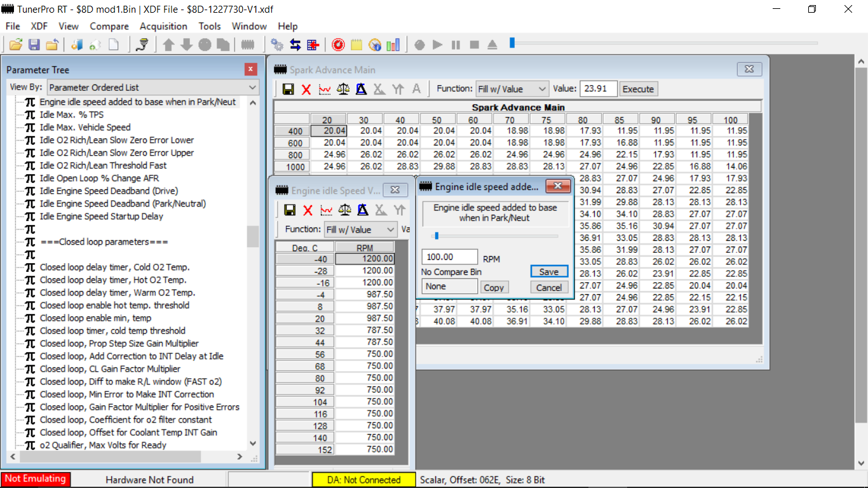Click the open folder icon in main toolbar
868x488 pixels.
tap(16, 44)
